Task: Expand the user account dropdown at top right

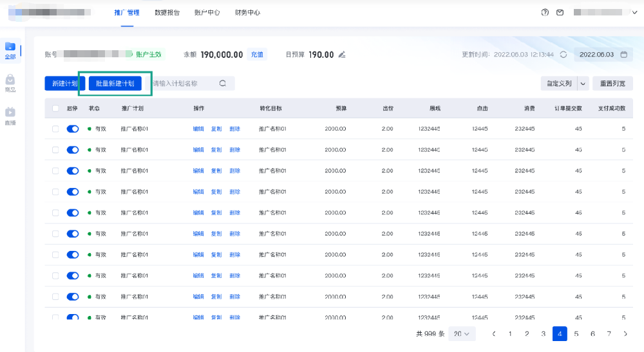Action: (x=626, y=12)
